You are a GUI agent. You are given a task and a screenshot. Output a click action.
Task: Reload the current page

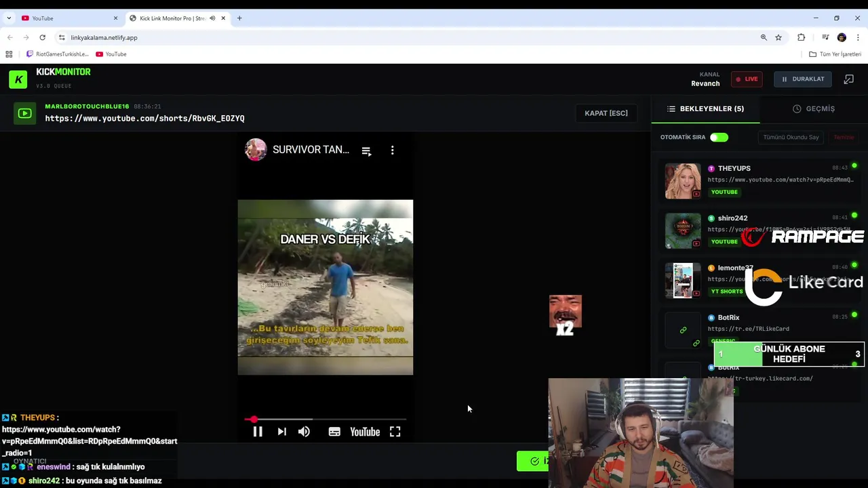[x=42, y=38]
